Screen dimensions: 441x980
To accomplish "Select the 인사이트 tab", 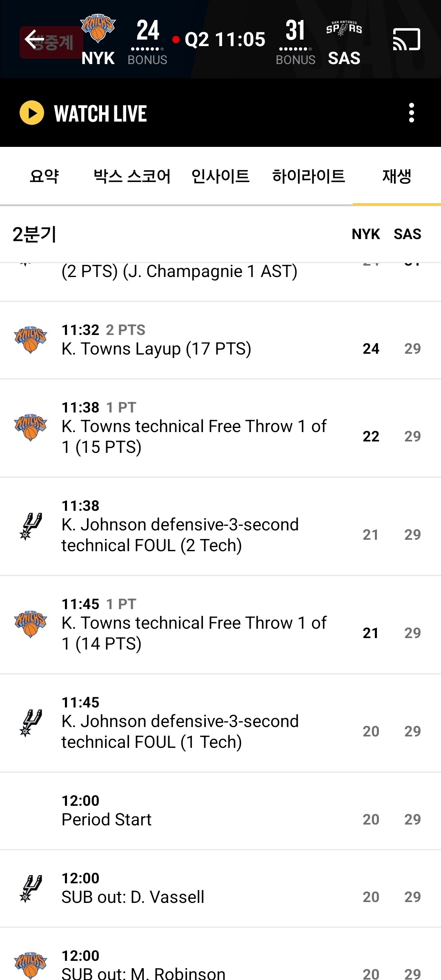I will pos(220,176).
